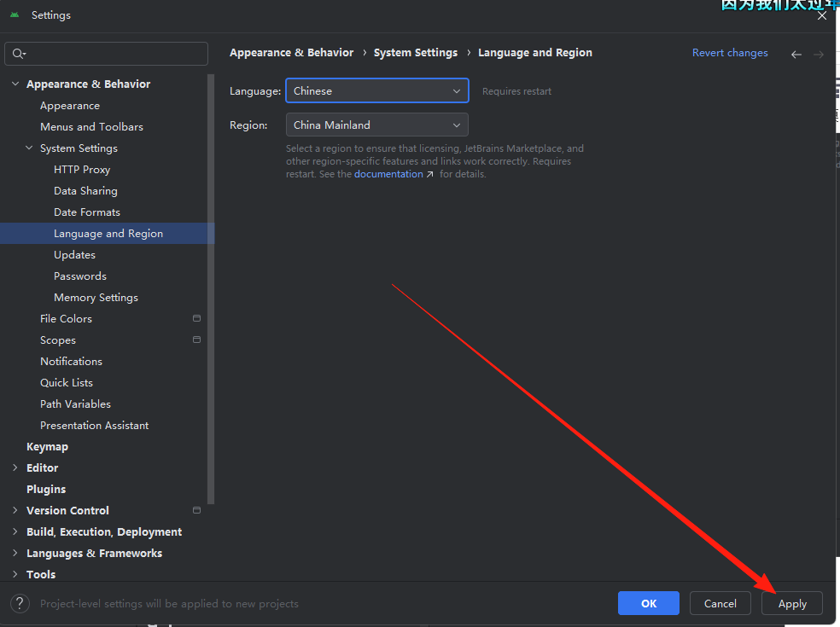Viewport: 840px width, 627px height.
Task: Select Language and Region in the tree
Action: tap(108, 234)
